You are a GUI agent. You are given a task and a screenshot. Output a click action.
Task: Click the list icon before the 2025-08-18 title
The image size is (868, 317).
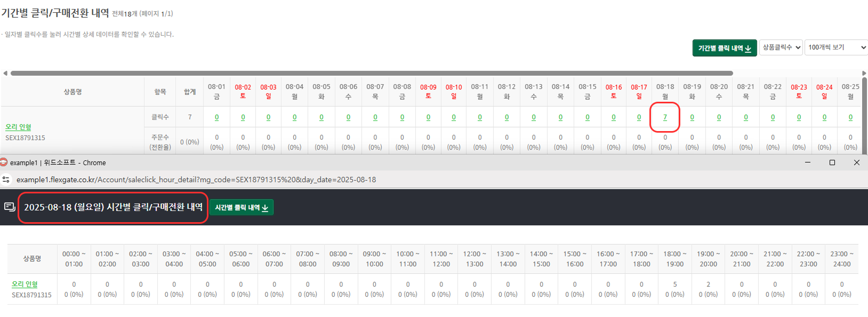10,207
